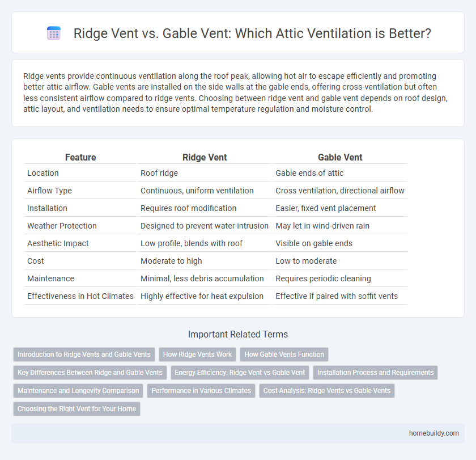Screen dimensions: 476x460
Task: Go to Energy Efficiency: Ridge Vent vs Gable Vent
Action: [x=241, y=373]
